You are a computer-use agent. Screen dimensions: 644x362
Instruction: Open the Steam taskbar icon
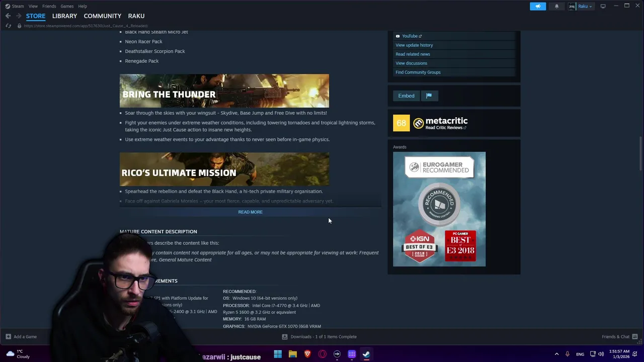366,354
